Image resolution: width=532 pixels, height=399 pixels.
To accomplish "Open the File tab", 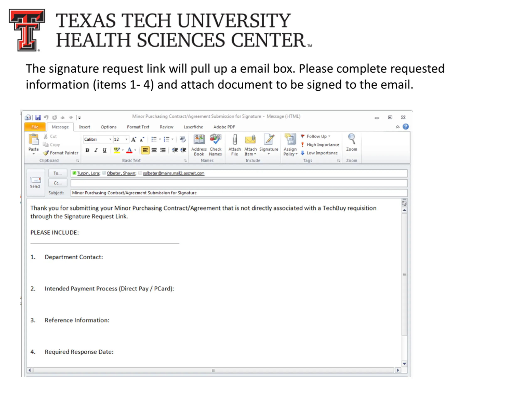I will pos(35,127).
